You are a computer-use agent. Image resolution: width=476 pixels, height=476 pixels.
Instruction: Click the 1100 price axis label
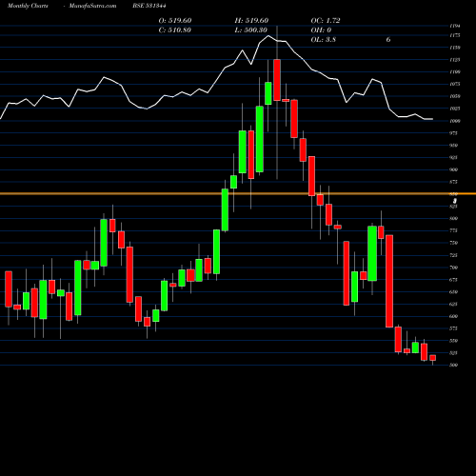click(455, 72)
